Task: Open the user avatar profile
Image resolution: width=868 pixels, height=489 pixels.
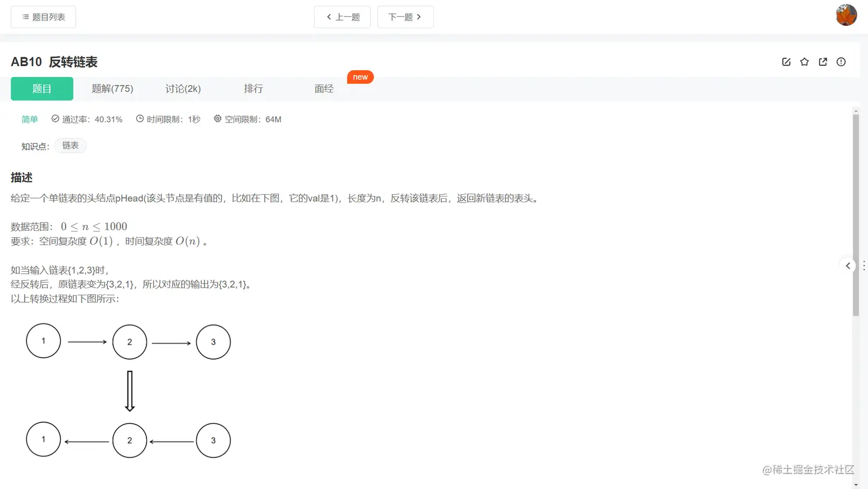Action: pos(846,15)
